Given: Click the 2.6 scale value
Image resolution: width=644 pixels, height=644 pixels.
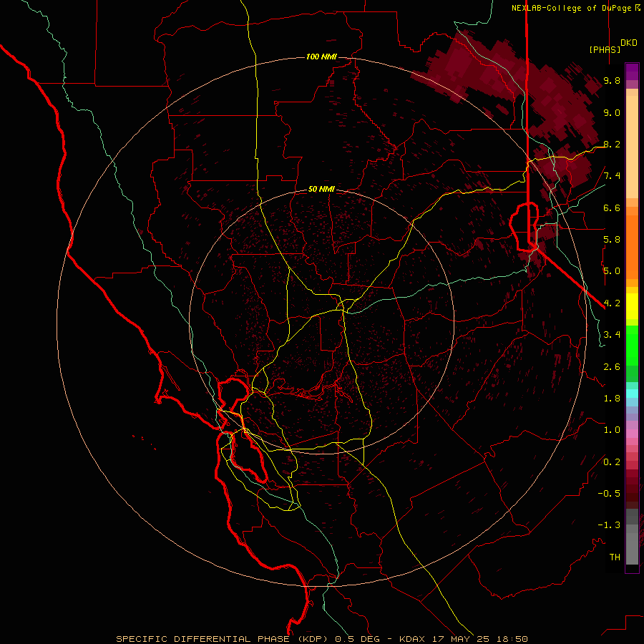Looking at the screenshot, I should 612,367.
